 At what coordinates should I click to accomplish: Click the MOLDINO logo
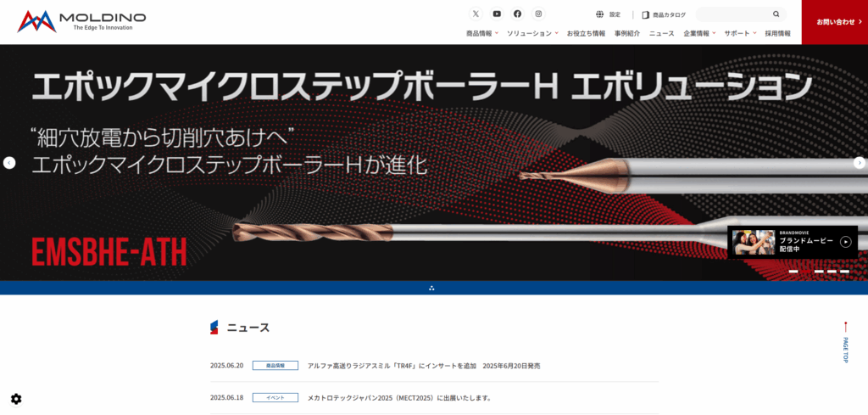pyautogui.click(x=81, y=21)
